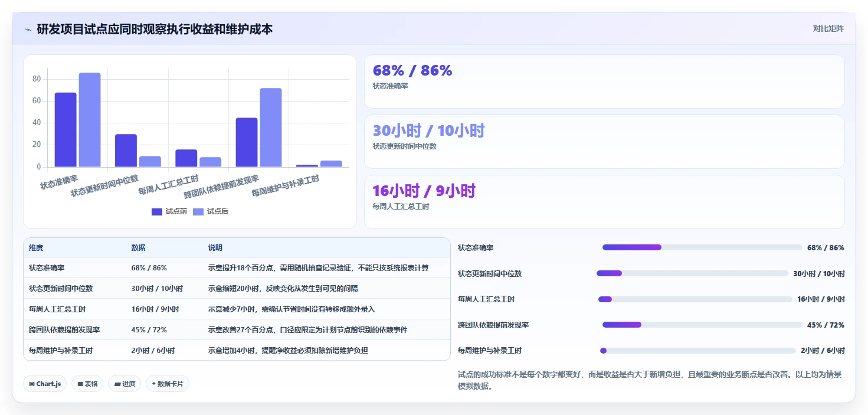Viewport: 868px width, 415px height.
Task: Click the description starting with 示意提升18个百分点
Action: coord(319,268)
